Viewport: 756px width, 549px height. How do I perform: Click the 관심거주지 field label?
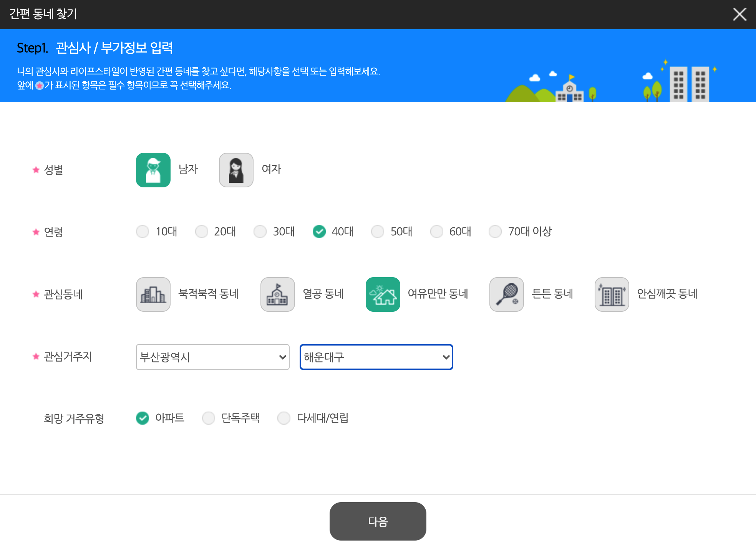click(68, 357)
